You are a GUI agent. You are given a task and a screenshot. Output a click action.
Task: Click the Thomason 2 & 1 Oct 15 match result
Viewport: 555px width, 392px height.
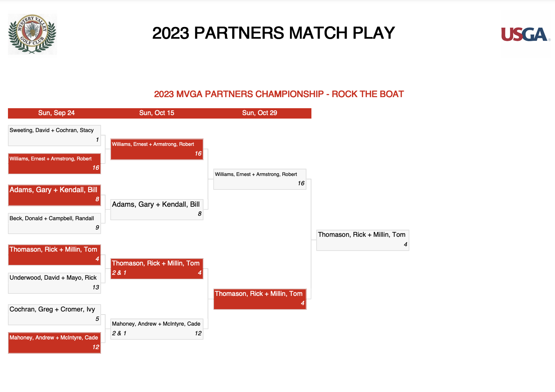tap(119, 273)
